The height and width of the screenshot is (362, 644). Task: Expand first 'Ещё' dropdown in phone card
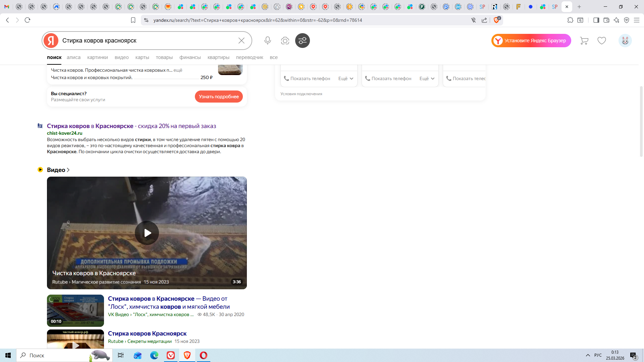click(346, 78)
